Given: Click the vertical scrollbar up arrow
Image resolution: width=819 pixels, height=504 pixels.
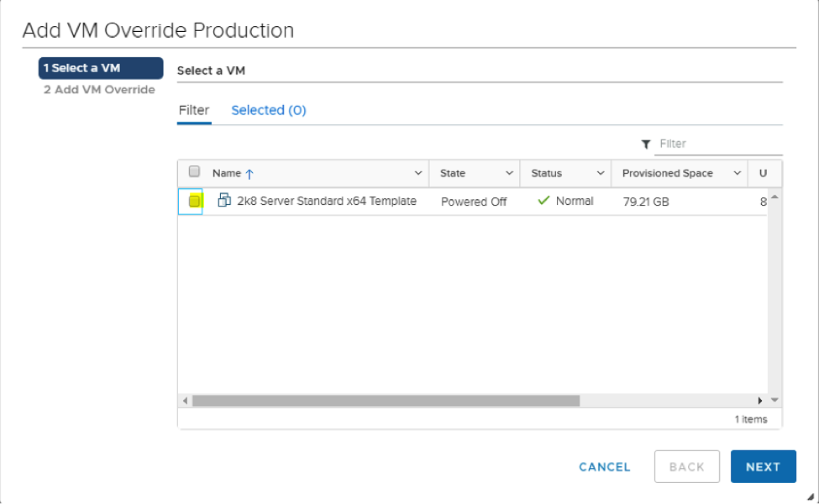Looking at the screenshot, I should click(774, 197).
